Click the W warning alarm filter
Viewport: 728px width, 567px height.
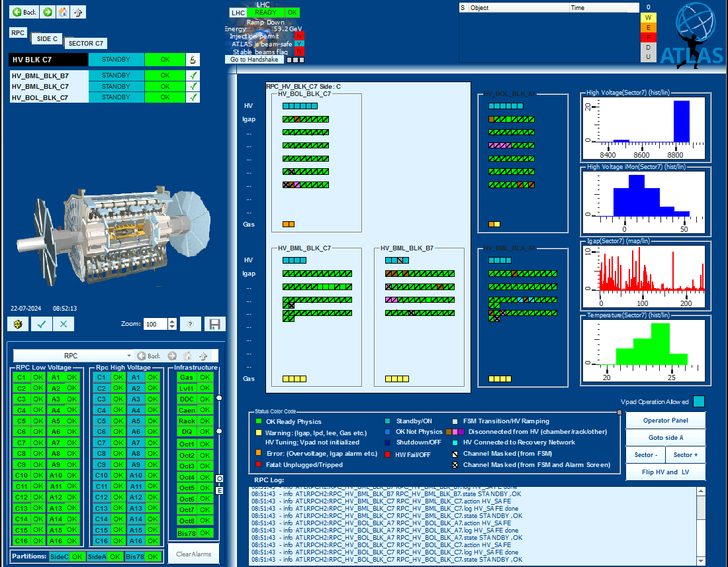[x=648, y=18]
